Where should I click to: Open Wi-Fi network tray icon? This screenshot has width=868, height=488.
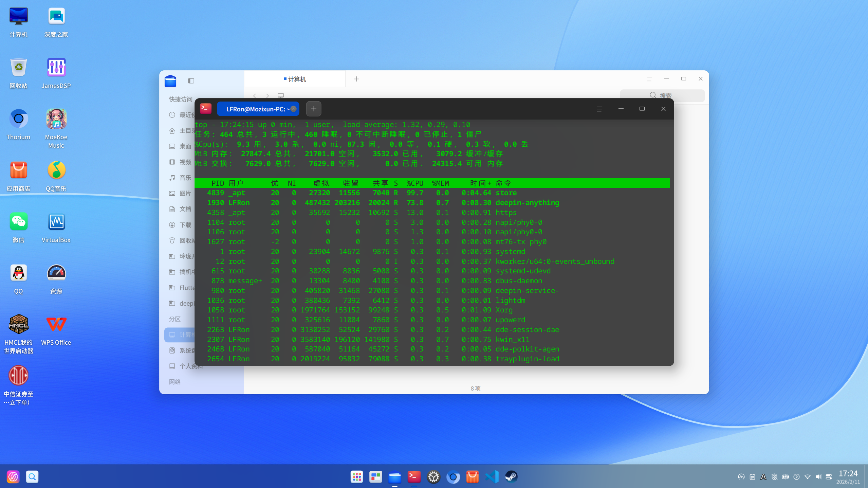coord(807,477)
